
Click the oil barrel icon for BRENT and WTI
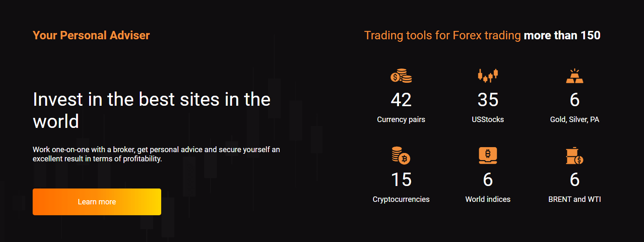pos(574,155)
